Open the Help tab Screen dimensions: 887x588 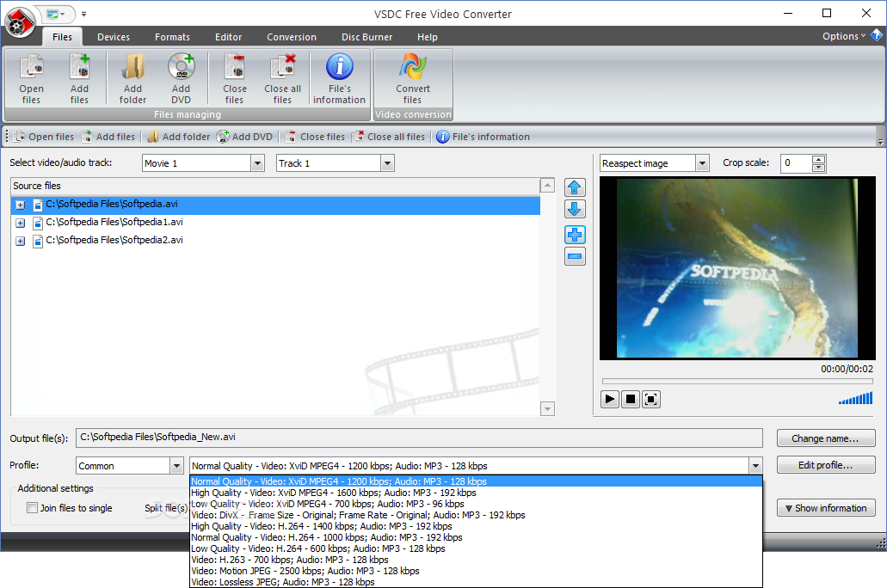point(427,37)
